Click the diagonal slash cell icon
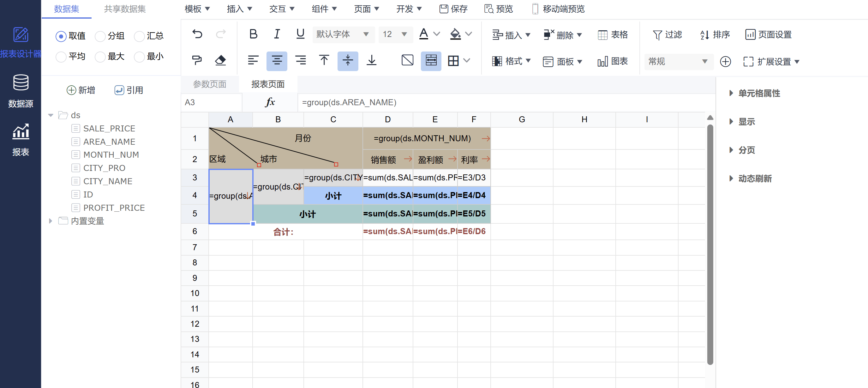Image resolution: width=868 pixels, height=388 pixels. (407, 60)
